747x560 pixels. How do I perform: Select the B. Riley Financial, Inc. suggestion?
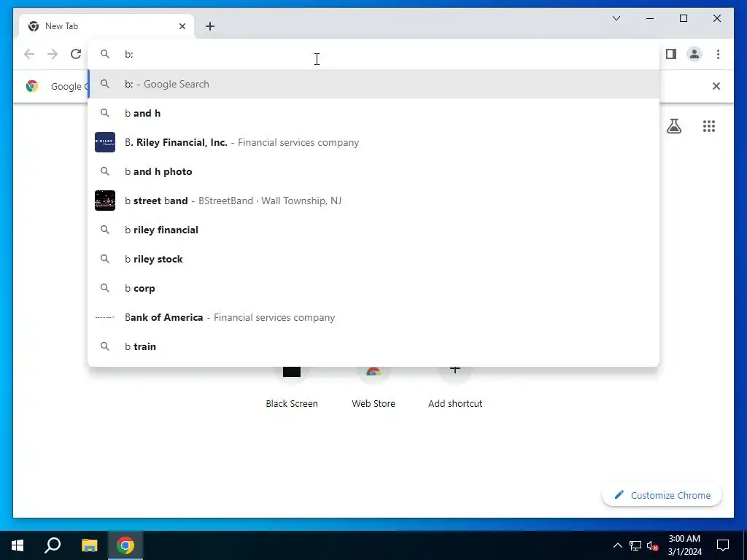373,142
